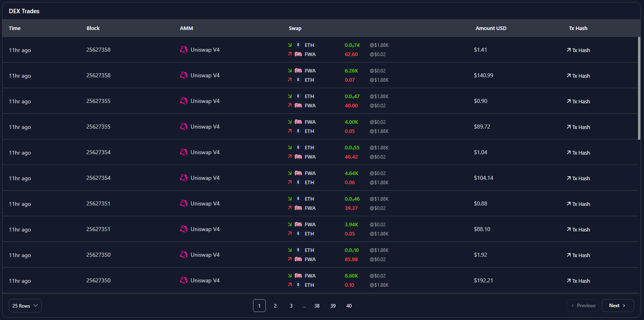Image resolution: width=644 pixels, height=320 pixels.
Task: Click the $140.99 amount cell
Action: coord(484,75)
